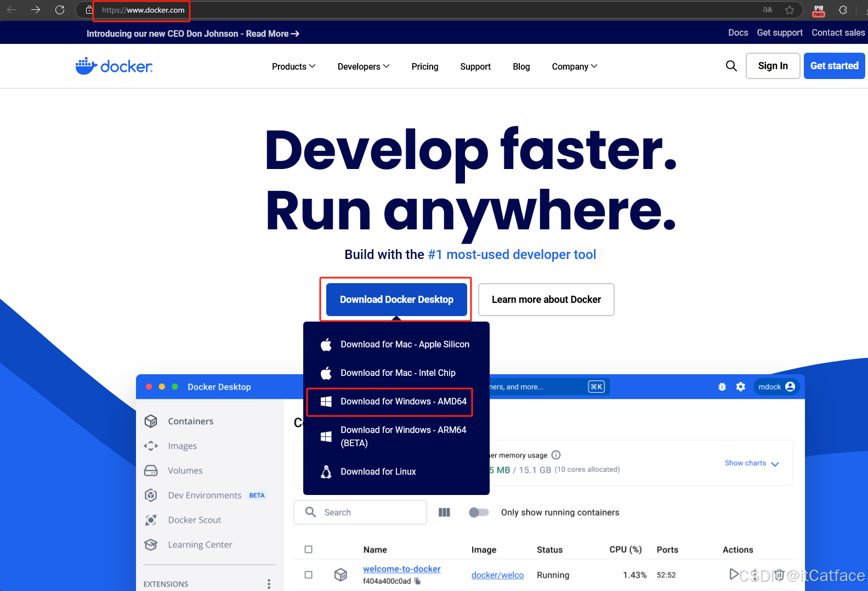Click the columns layout icon next to Search
Image resolution: width=868 pixels, height=591 pixels.
coord(445,513)
